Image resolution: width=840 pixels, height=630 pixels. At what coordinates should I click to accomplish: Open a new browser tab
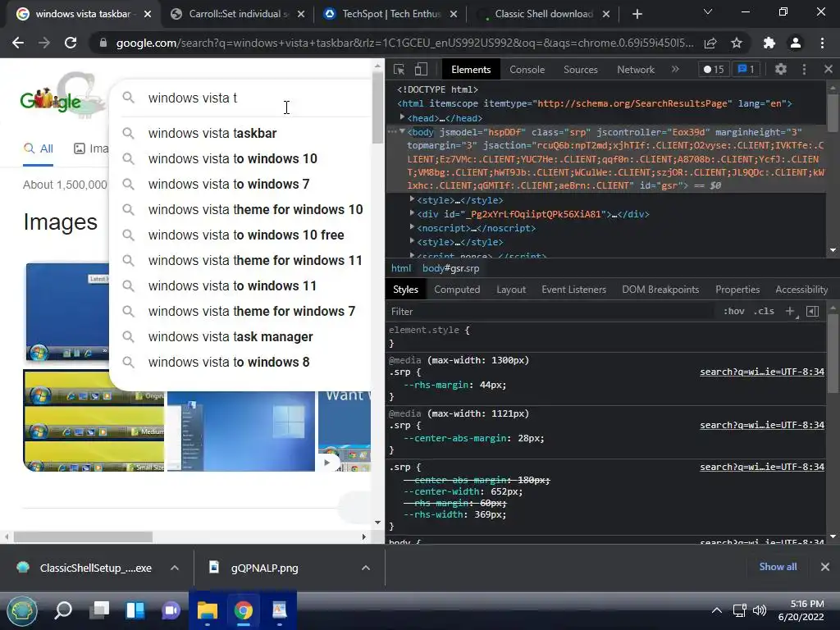point(637,15)
